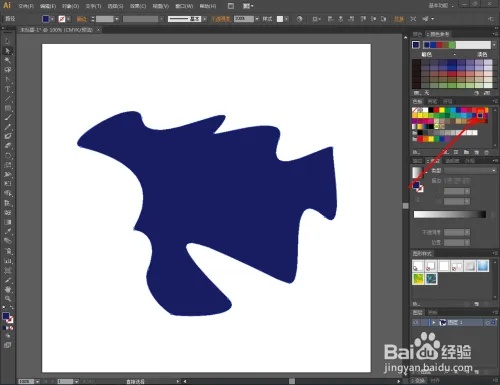Image resolution: width=500 pixels, height=385 pixels.
Task: Select the Free Transform tool
Action: (x=7, y=184)
